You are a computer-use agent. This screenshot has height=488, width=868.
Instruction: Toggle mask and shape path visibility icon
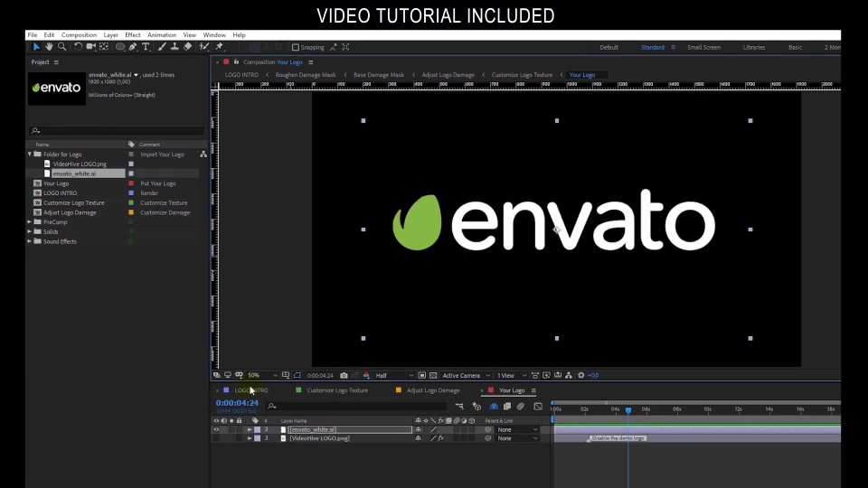point(297,375)
